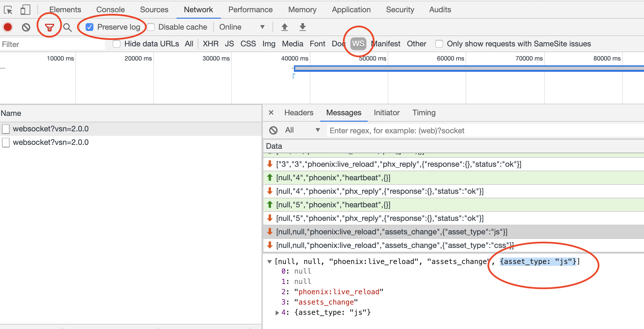Toggle the WS websocket filter
644x329 pixels.
[358, 44]
